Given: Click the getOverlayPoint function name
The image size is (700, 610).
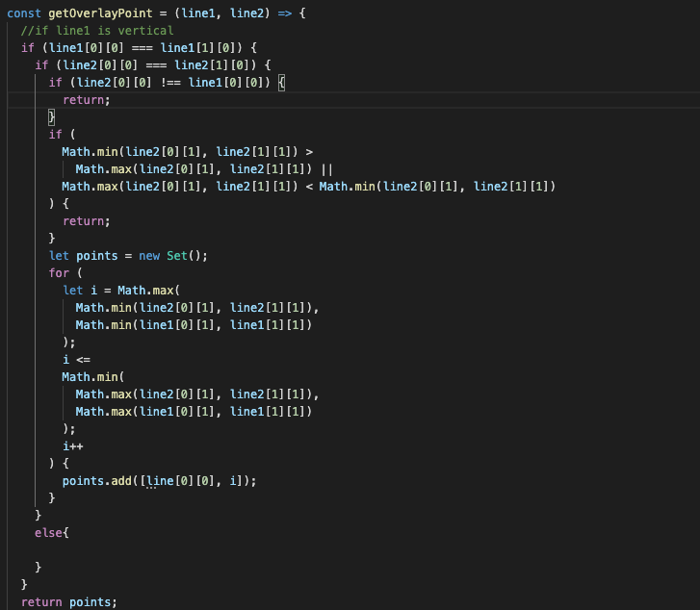Looking at the screenshot, I should pyautogui.click(x=100, y=13).
